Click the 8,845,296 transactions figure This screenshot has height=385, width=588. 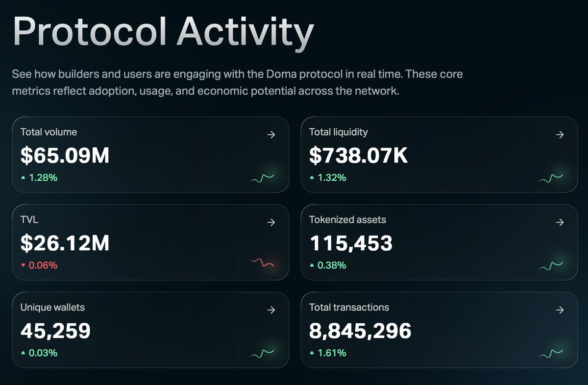pyautogui.click(x=360, y=331)
